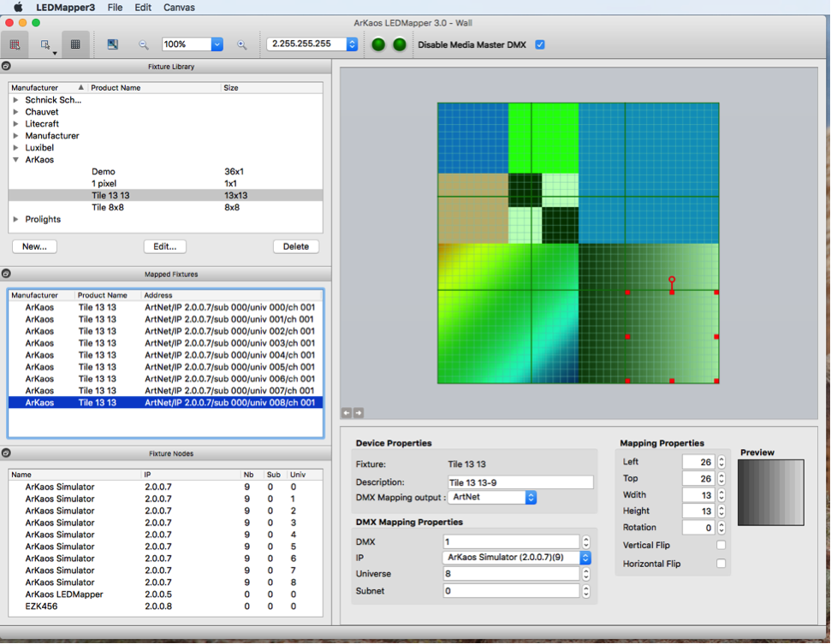Image resolution: width=831 pixels, height=644 pixels.
Task: Enable the Vertical Flip checkbox
Action: (x=721, y=545)
